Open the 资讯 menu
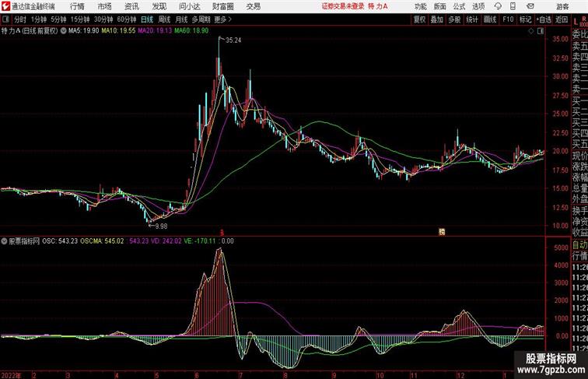Screen dimensions: 588x379 [x=131, y=6]
